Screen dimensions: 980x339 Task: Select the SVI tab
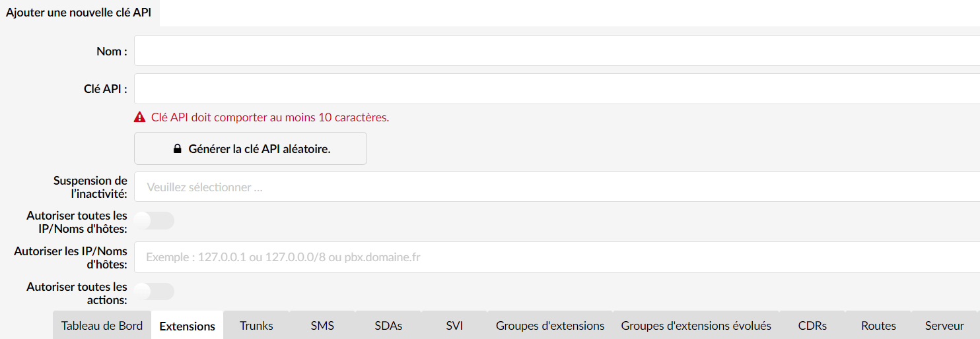[x=454, y=325]
